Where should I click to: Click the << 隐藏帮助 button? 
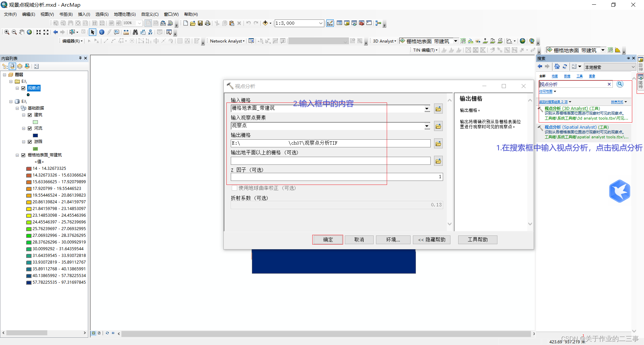(432, 240)
